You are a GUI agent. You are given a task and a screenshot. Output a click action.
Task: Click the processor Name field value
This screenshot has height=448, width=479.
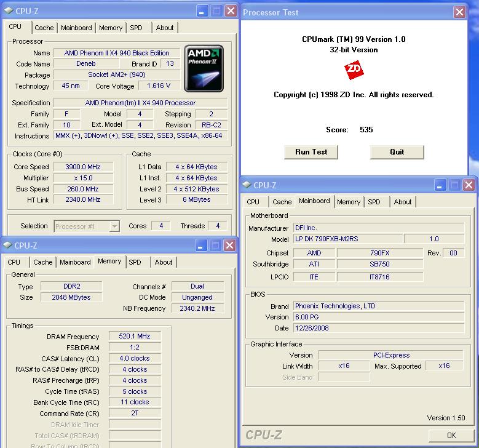pyautogui.click(x=117, y=53)
